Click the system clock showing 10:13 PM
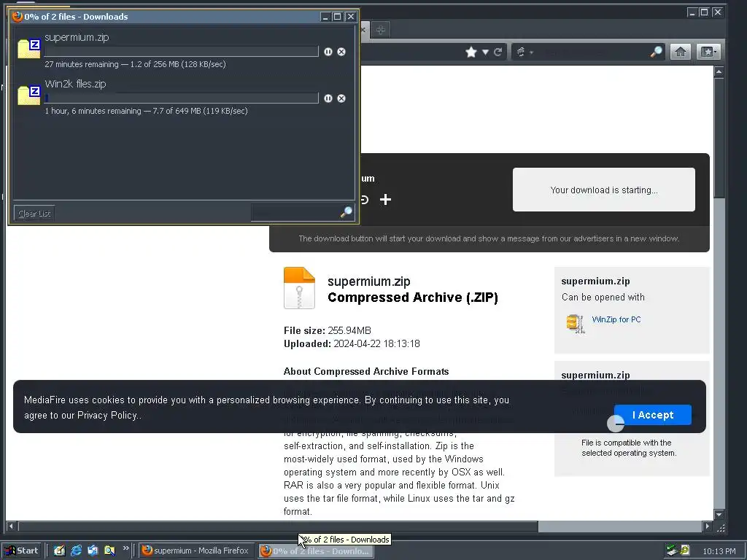 719,551
